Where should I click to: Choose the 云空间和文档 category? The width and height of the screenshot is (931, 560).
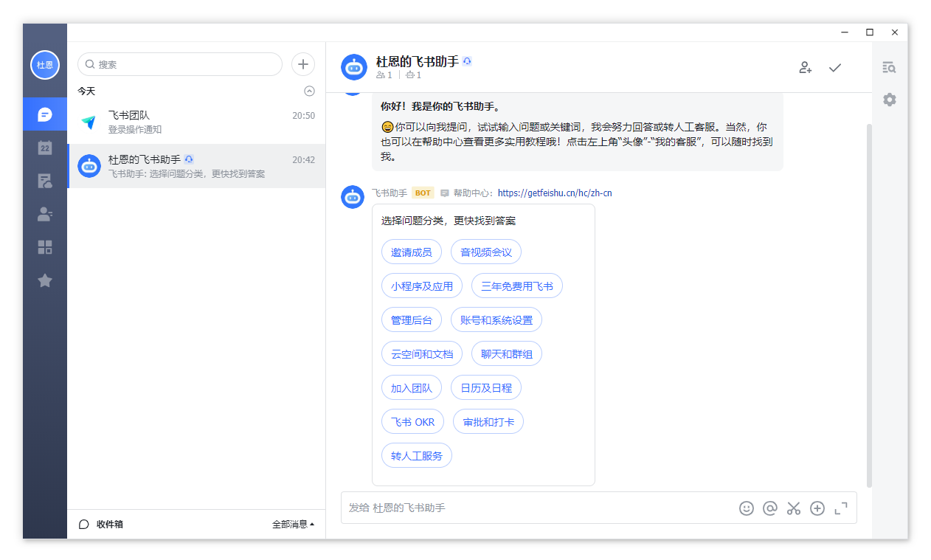point(422,354)
